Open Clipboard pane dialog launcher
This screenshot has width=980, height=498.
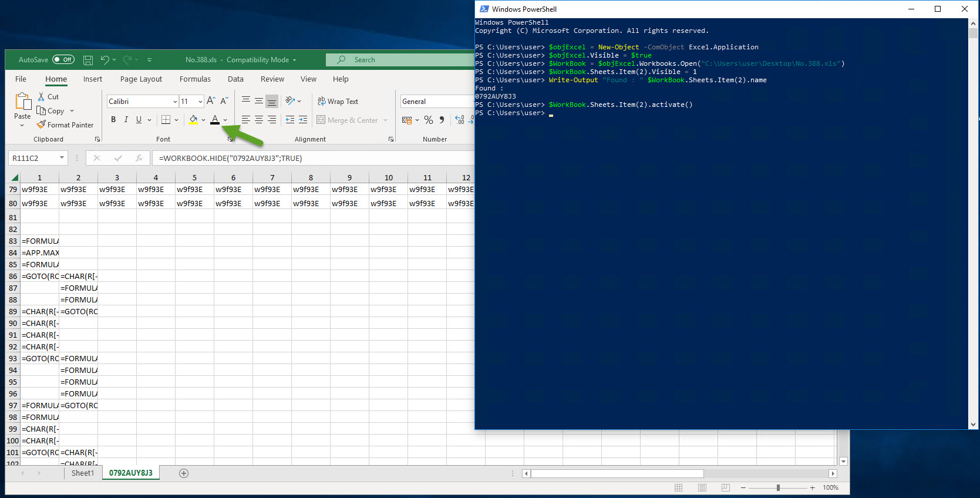point(97,139)
